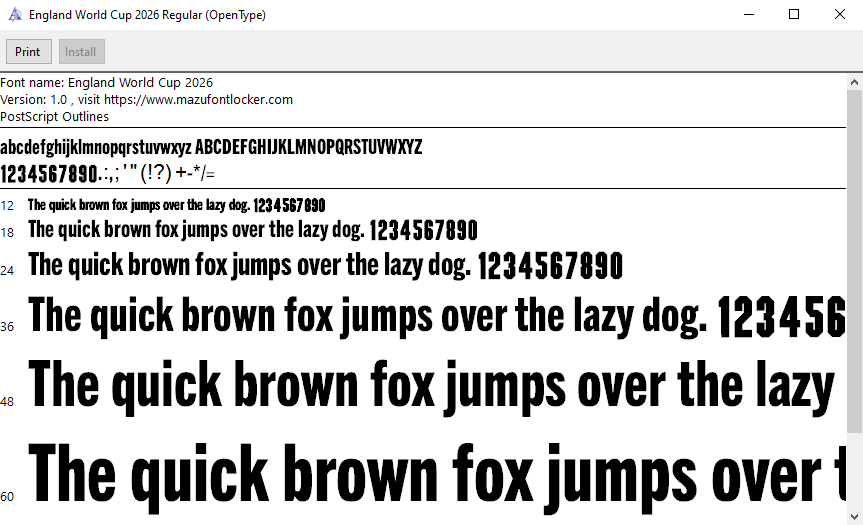Close the England World Cup 2026 window

(840, 15)
